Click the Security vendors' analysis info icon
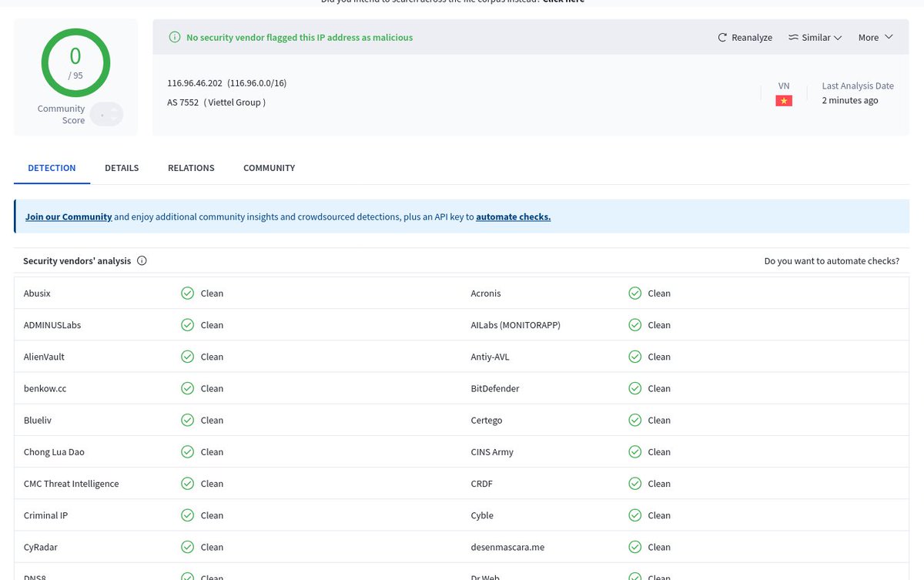Viewport: 924px width, 580px height. coord(142,261)
